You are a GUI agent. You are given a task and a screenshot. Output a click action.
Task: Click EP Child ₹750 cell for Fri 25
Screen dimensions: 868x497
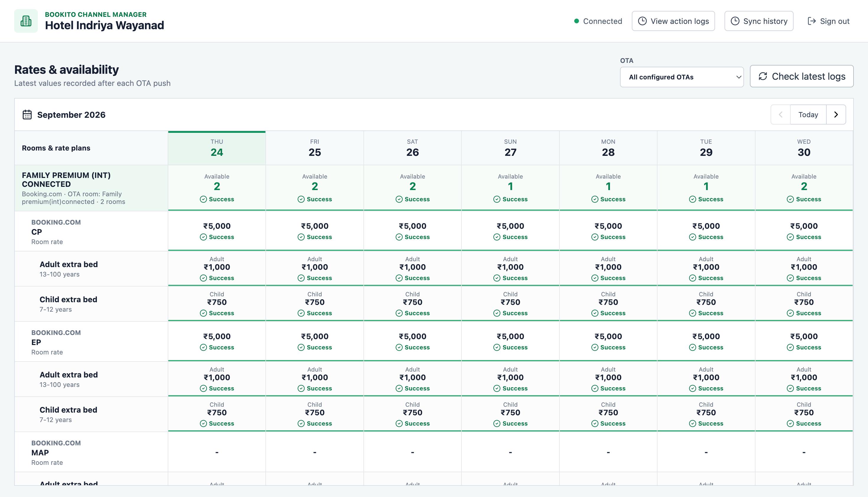(x=314, y=414)
